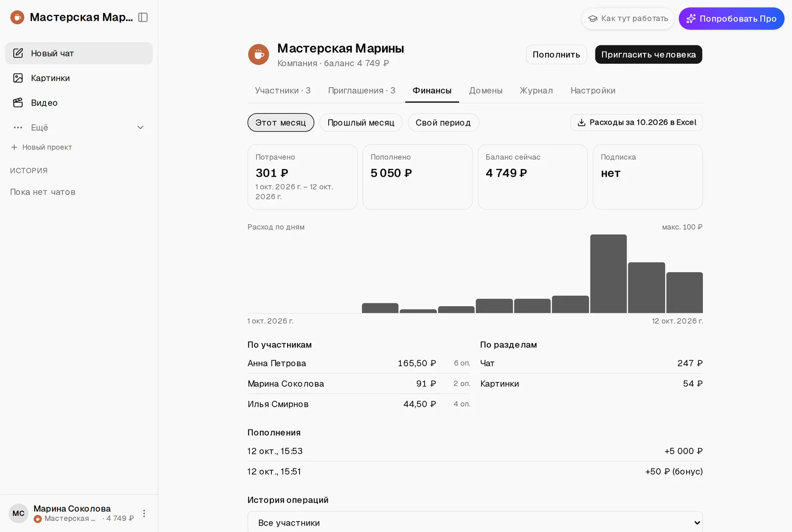Viewport: 792px width, 532px height.
Task: Click Попробовать Про button
Action: coord(731,18)
